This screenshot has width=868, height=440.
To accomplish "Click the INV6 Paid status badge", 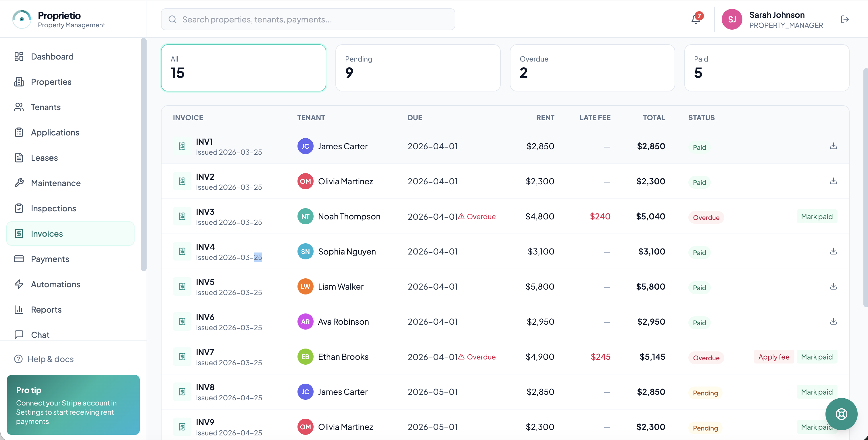I will [699, 323].
